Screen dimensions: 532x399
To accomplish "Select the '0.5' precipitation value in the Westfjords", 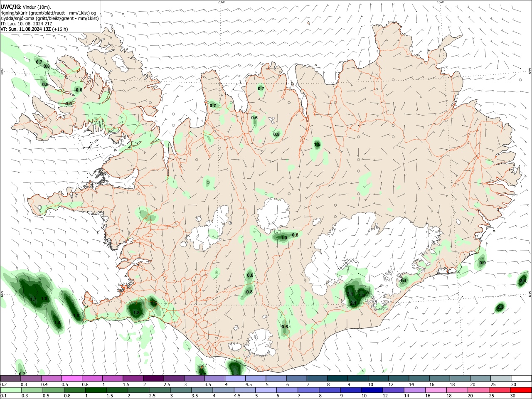I will click(x=69, y=103).
